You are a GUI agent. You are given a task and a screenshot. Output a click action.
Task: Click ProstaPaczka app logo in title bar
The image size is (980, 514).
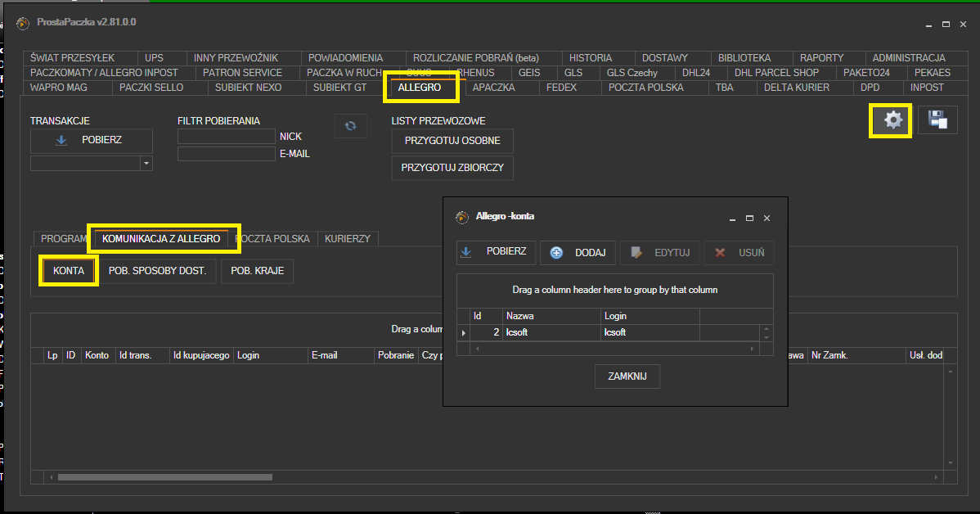[23, 24]
